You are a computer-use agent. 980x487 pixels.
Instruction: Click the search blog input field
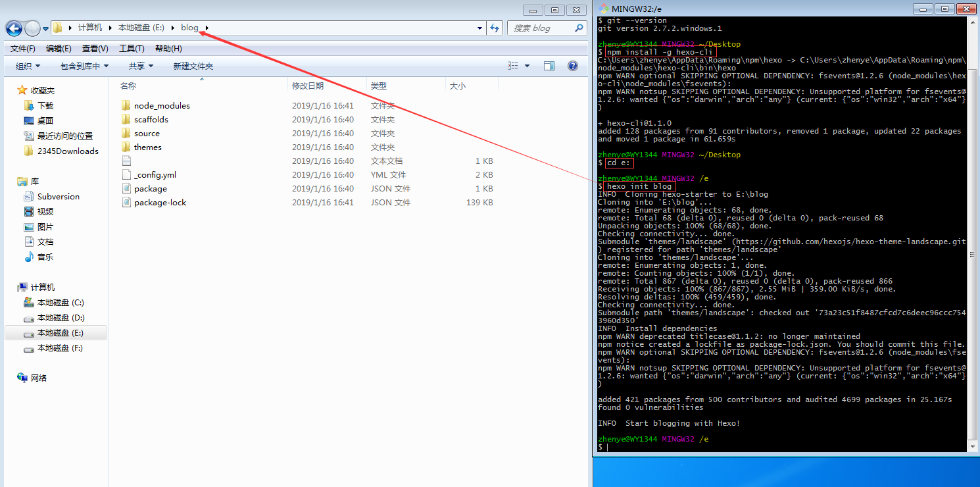pos(539,28)
